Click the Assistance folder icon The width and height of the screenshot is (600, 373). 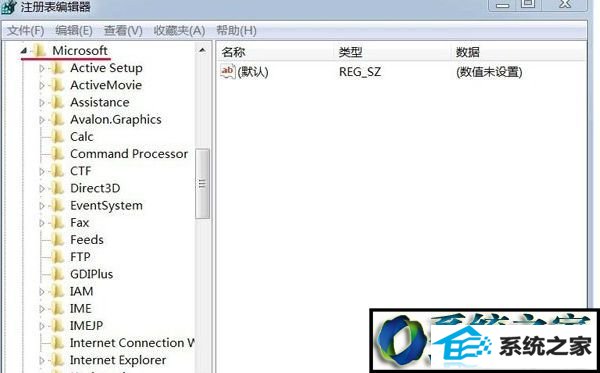pos(58,102)
